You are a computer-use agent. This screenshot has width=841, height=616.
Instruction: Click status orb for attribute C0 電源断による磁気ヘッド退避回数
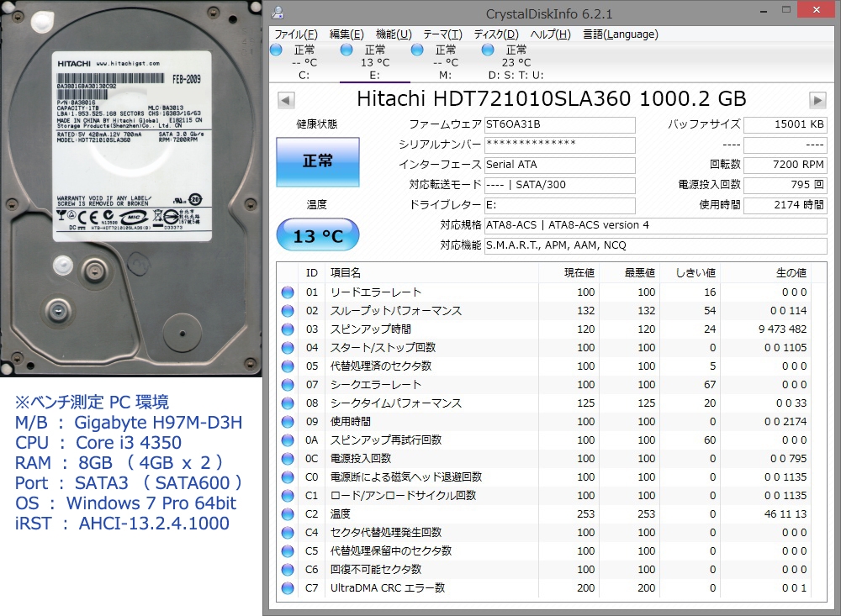(x=288, y=477)
